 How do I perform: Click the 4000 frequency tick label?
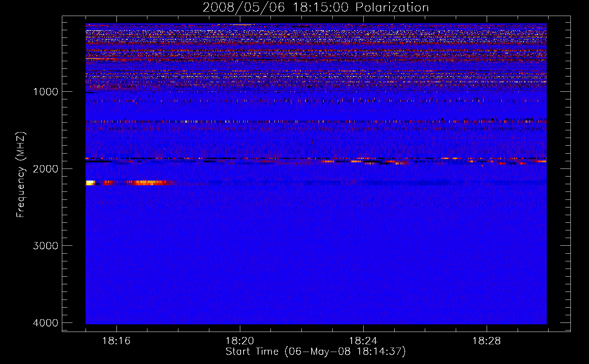(46, 323)
